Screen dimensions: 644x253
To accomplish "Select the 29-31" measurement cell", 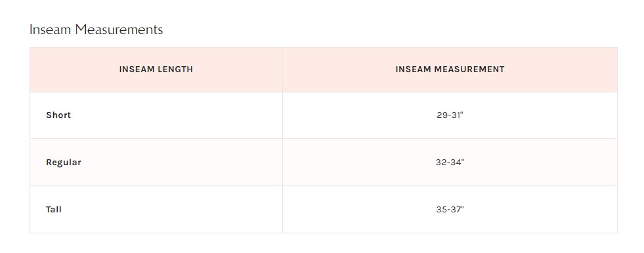I will click(x=450, y=115).
